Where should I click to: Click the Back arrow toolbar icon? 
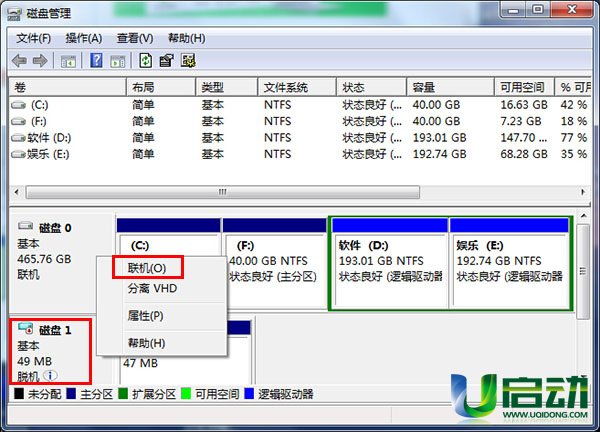coord(19,60)
